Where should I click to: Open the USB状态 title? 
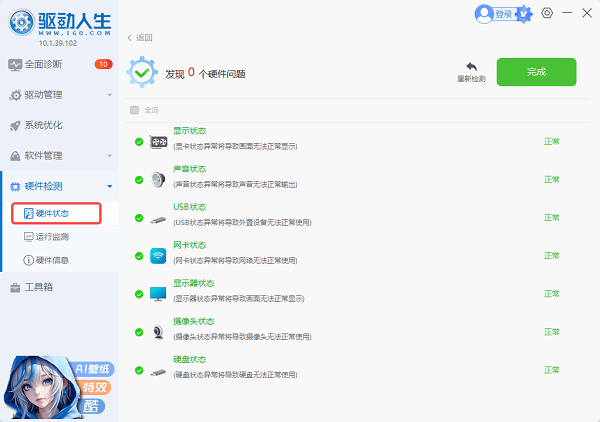[x=189, y=207]
